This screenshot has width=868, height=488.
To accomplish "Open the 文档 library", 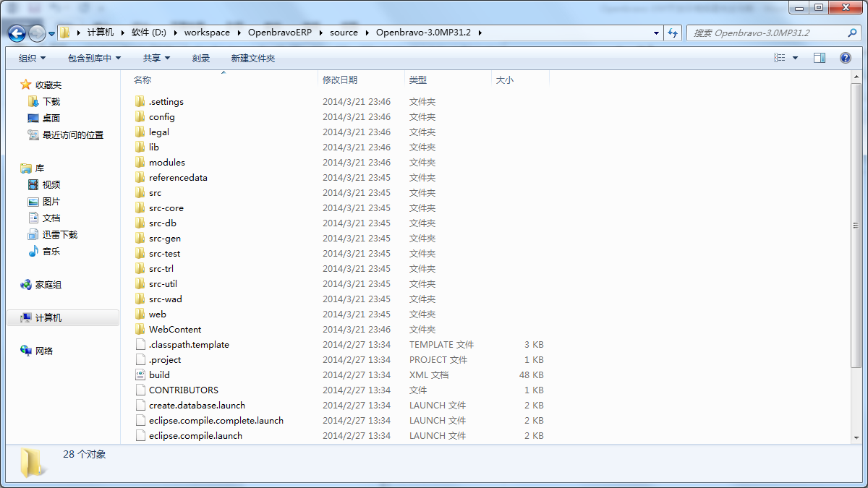I will [x=51, y=218].
